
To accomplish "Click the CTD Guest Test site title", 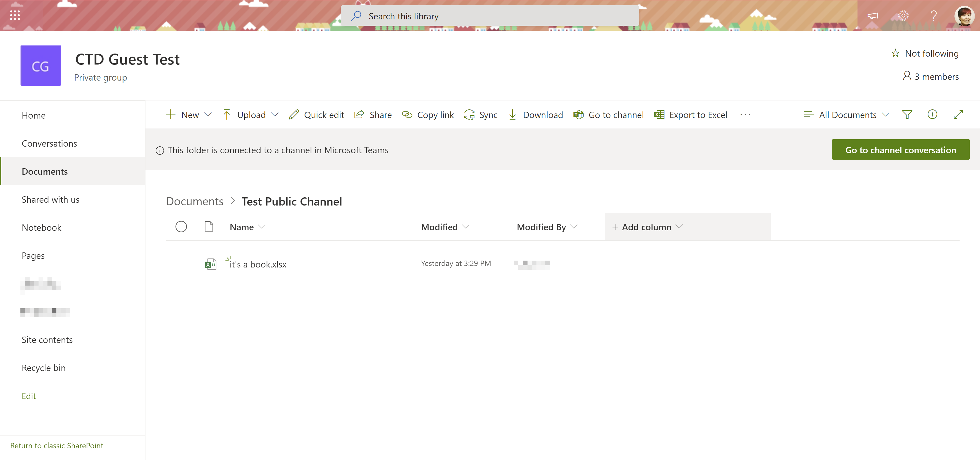I will (127, 59).
